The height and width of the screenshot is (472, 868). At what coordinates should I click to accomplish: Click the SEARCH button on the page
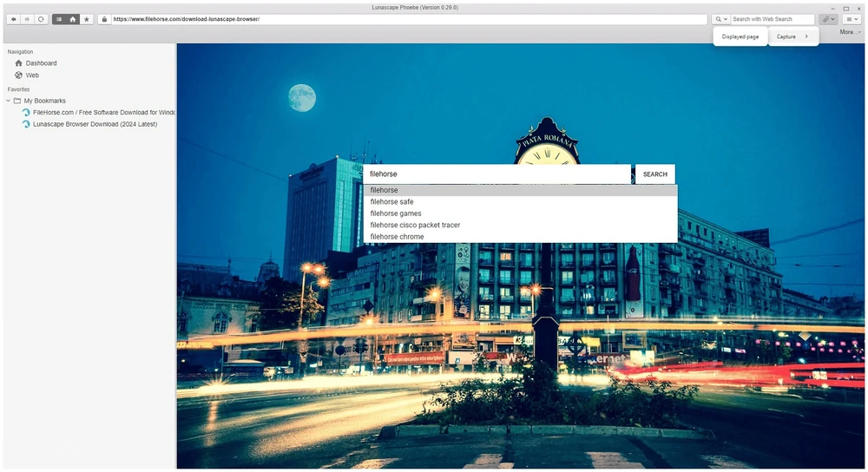654,174
